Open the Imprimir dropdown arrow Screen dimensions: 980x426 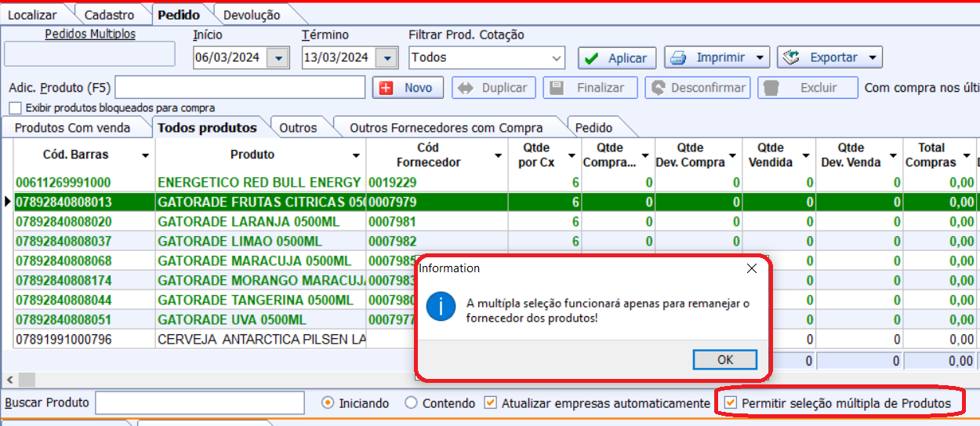click(x=760, y=57)
